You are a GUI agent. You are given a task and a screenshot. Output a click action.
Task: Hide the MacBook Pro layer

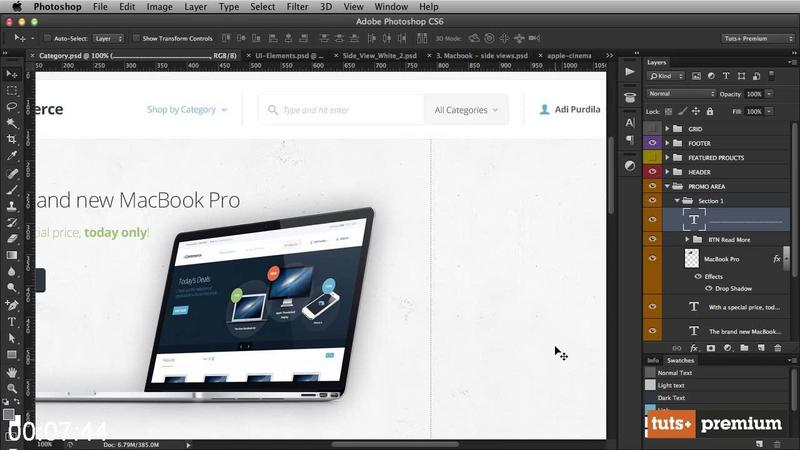tap(652, 258)
